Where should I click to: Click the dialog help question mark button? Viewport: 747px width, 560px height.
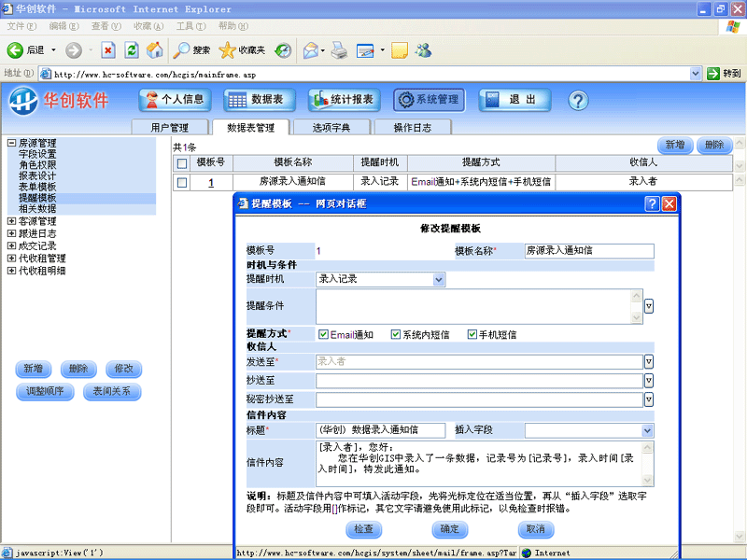pyautogui.click(x=652, y=203)
